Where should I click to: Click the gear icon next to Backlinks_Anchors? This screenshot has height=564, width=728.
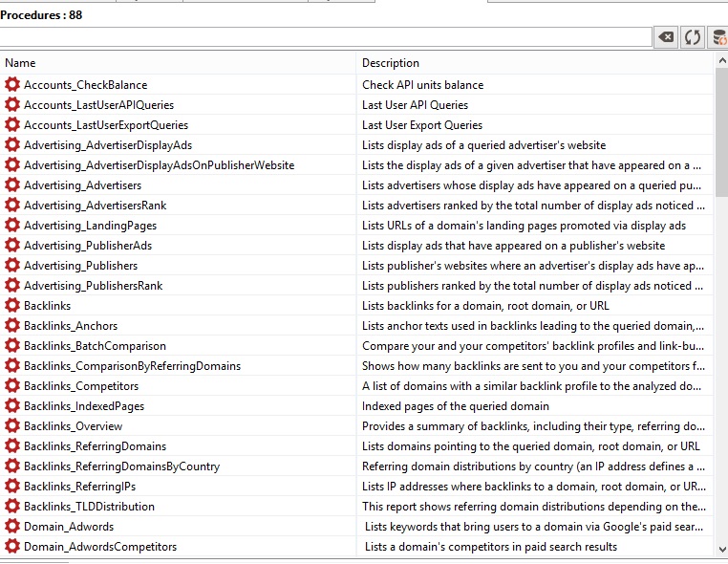[x=12, y=326]
